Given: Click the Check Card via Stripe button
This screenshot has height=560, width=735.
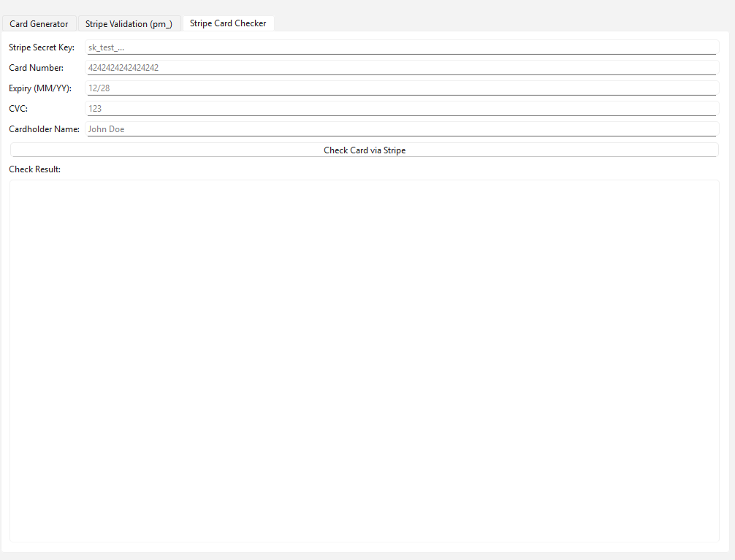Looking at the screenshot, I should (x=365, y=150).
